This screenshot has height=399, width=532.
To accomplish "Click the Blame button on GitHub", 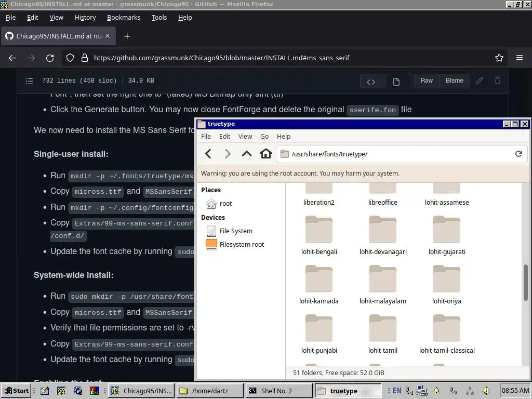I will [x=454, y=81].
